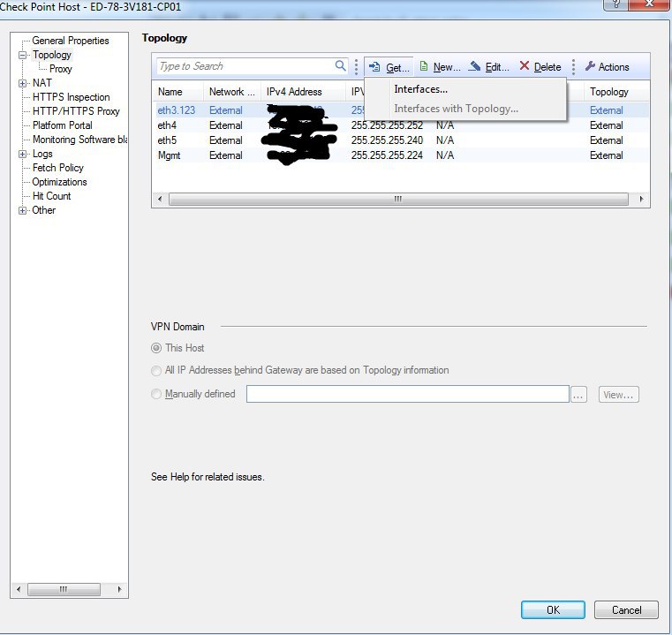Open HTTPS Inspection page

[72, 97]
